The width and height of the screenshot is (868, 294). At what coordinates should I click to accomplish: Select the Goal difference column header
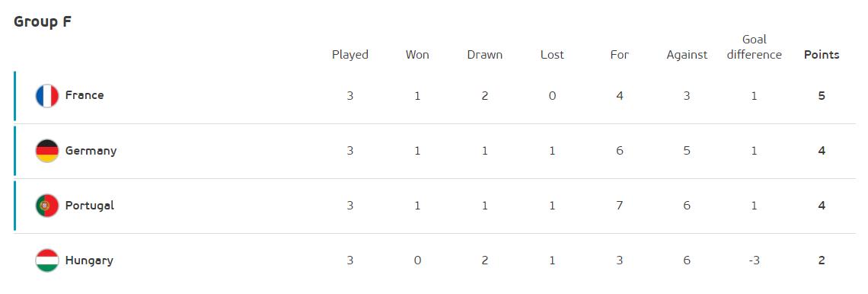pos(754,47)
